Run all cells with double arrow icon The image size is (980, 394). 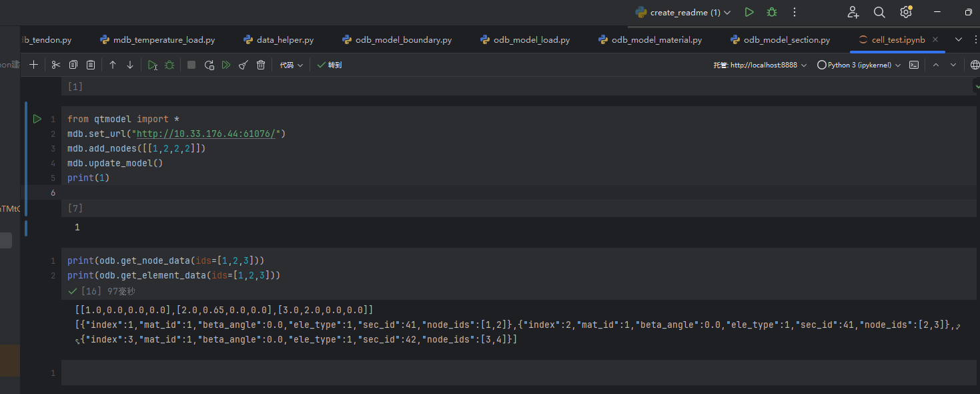click(226, 65)
